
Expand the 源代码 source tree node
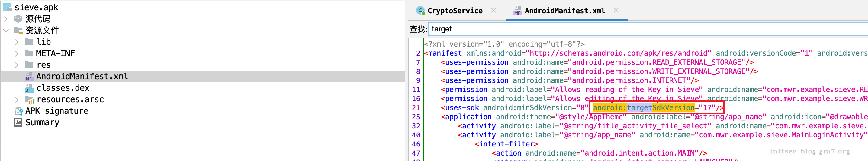click(x=6, y=19)
